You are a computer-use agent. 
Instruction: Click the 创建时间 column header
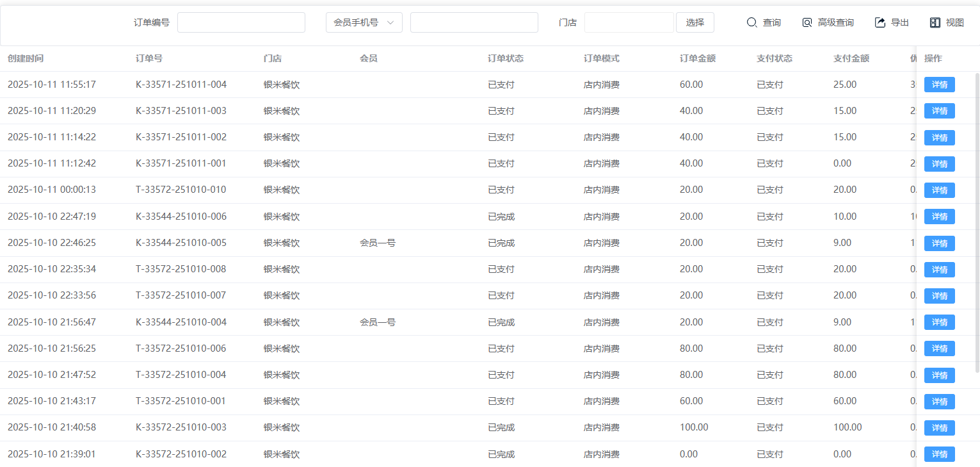point(26,58)
